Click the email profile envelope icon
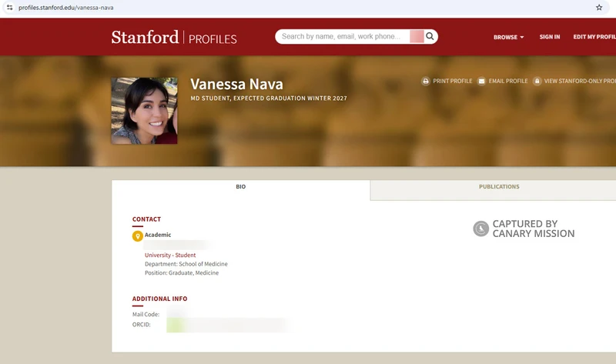616x364 pixels. [481, 81]
